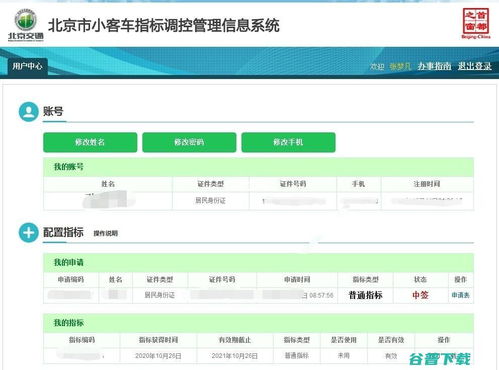Click the welcome user name link
Viewport: 499px width, 370px height.
tap(400, 66)
